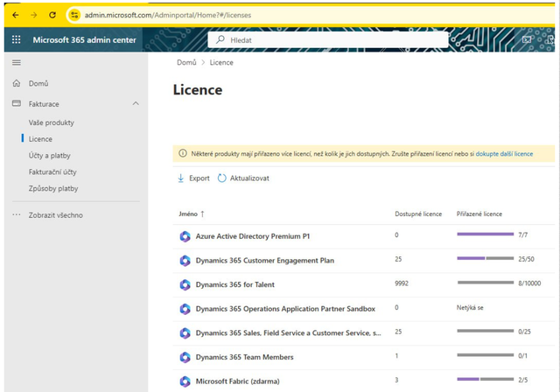The image size is (560, 392).
Task: Open Účty a platby
Action: (50, 156)
